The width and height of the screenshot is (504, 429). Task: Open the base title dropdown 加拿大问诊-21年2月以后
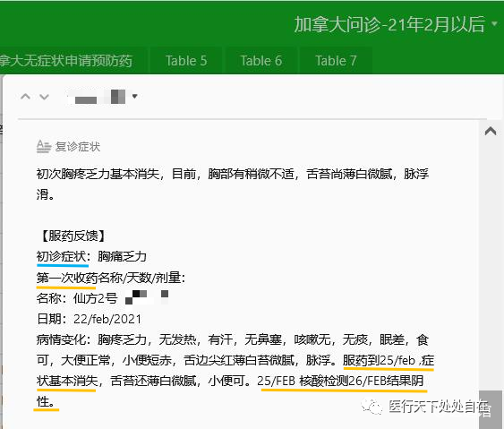(x=396, y=24)
